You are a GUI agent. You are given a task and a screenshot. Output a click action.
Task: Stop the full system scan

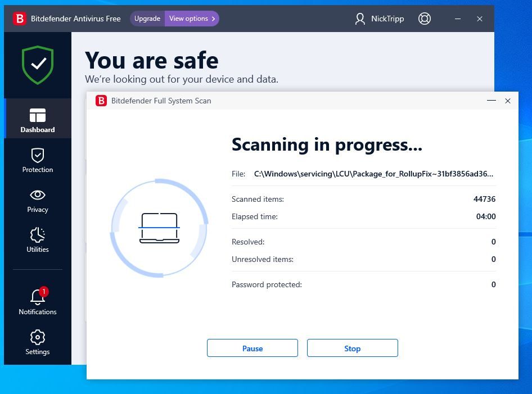[x=352, y=348]
